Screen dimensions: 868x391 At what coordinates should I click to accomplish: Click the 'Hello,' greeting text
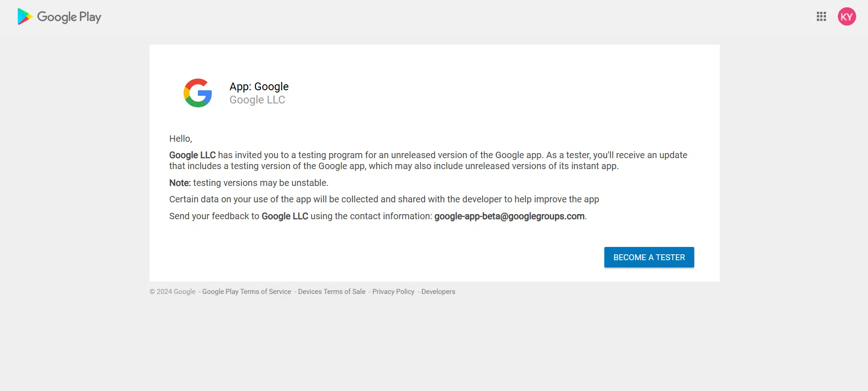[181, 139]
